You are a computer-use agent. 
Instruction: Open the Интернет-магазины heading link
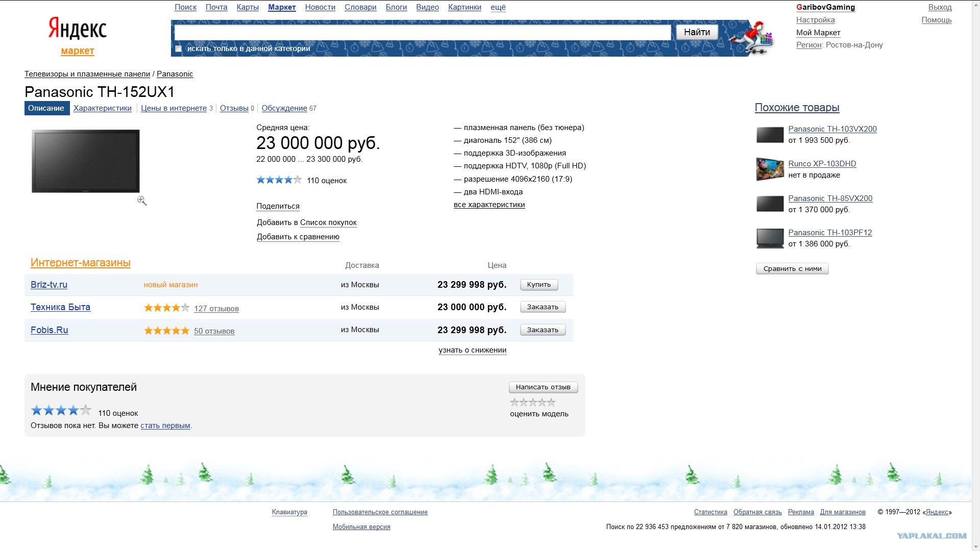pos(81,263)
